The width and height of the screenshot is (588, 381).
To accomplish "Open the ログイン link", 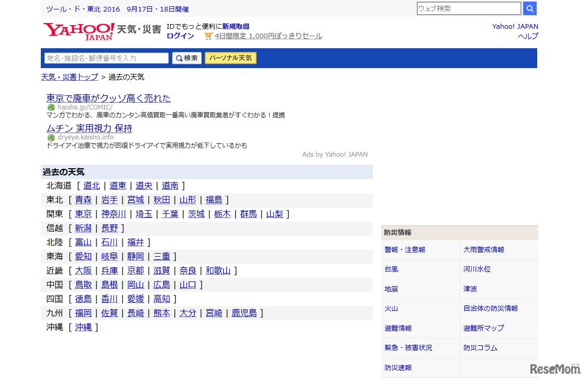I will (180, 36).
